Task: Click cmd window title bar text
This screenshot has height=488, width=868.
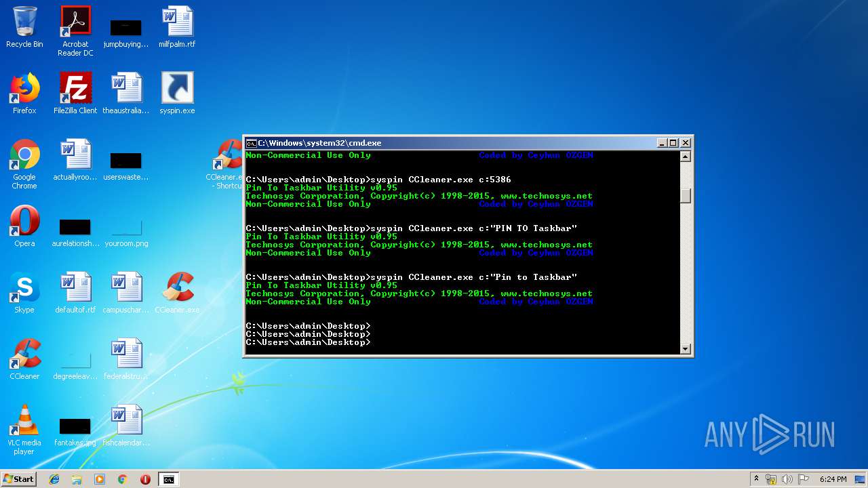Action: (x=319, y=143)
